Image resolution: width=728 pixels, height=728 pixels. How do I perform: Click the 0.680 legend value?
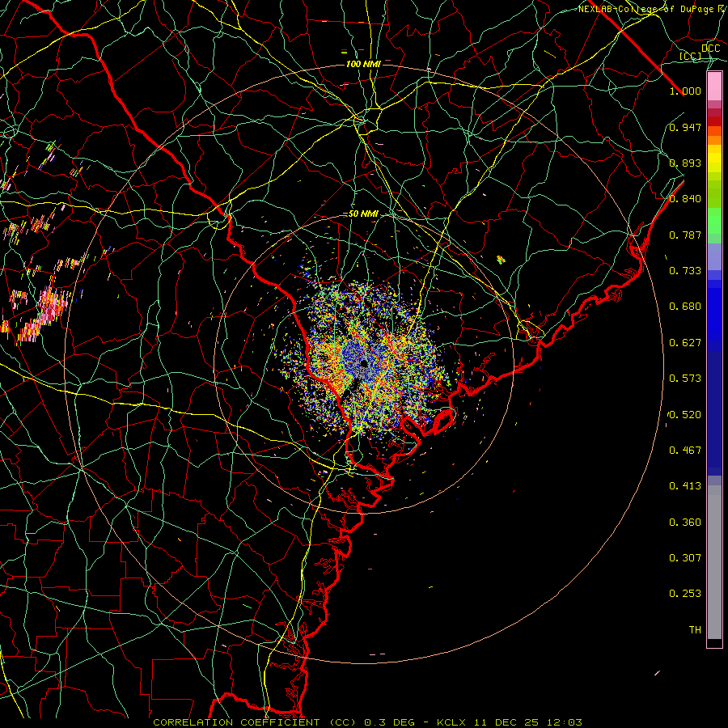pyautogui.click(x=685, y=307)
